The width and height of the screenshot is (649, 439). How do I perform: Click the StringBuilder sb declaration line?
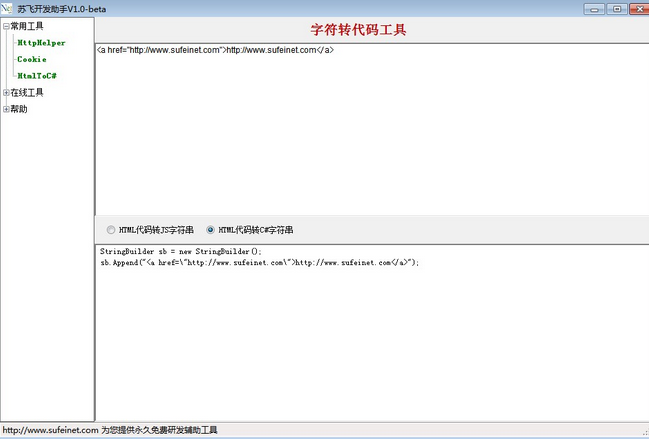(180, 251)
